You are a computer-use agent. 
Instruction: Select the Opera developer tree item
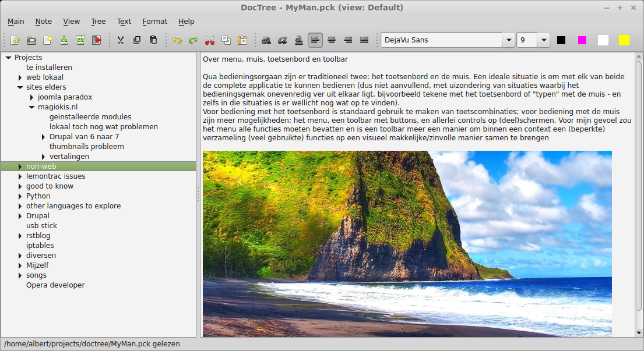tap(55, 285)
